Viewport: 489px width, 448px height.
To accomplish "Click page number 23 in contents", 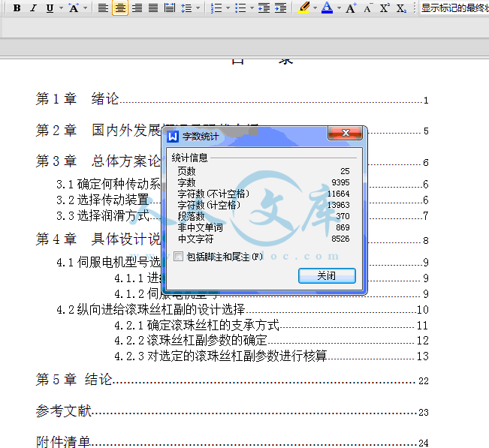I will click(423, 413).
